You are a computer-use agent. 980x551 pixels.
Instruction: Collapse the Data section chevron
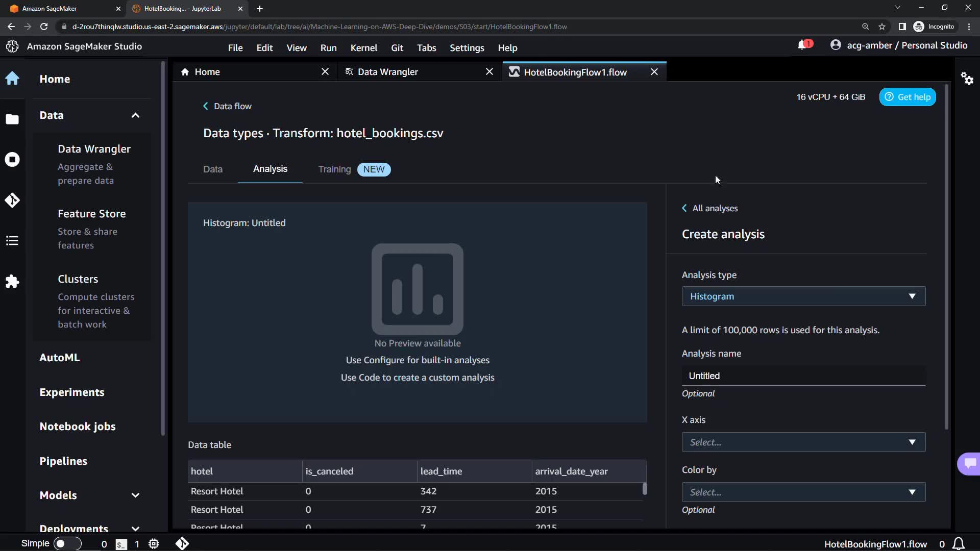(x=135, y=115)
